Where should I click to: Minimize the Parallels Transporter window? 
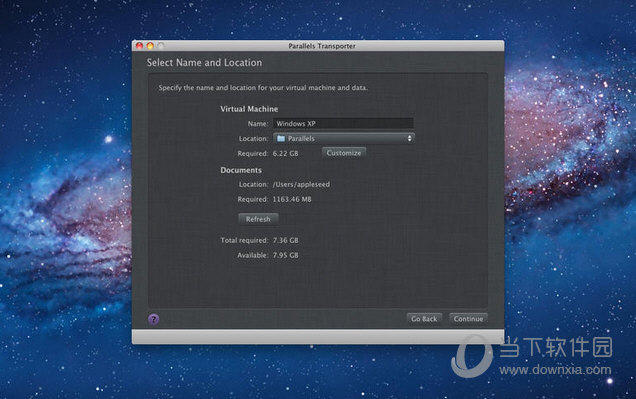pyautogui.click(x=150, y=46)
